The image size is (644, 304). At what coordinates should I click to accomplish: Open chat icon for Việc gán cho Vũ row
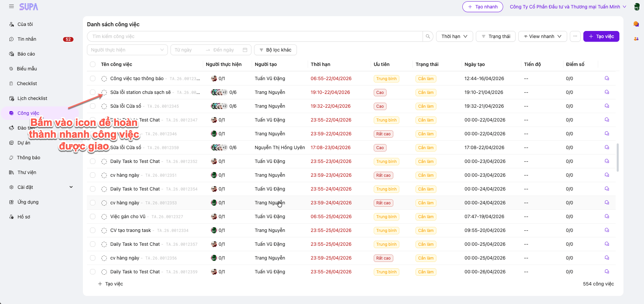(607, 216)
